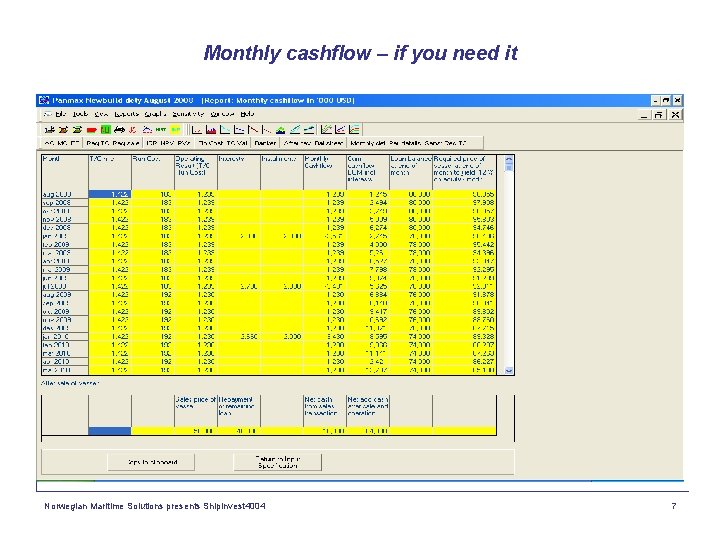Click the Operating Result column header
The width and height of the screenshot is (720, 540).
point(196,172)
